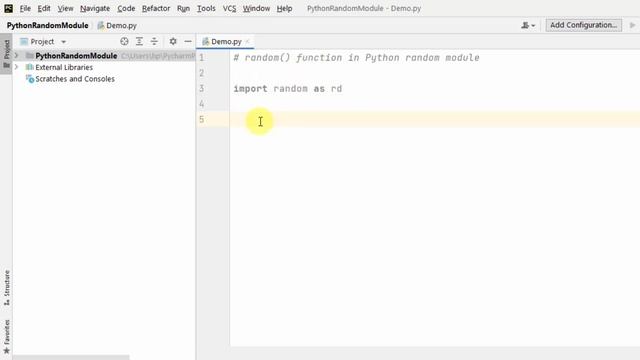640x360 pixels.
Task: Click the External Libraries icon
Action: (x=30, y=67)
